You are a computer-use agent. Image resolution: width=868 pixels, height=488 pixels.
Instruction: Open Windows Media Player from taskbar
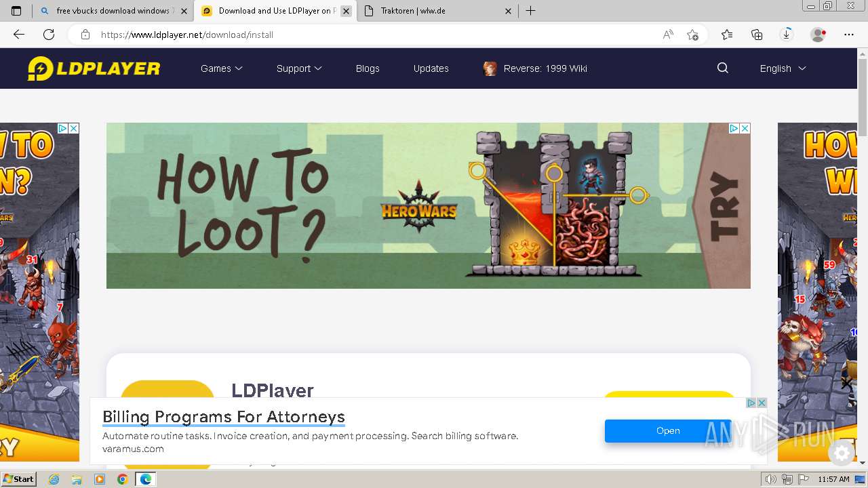pos(100,479)
